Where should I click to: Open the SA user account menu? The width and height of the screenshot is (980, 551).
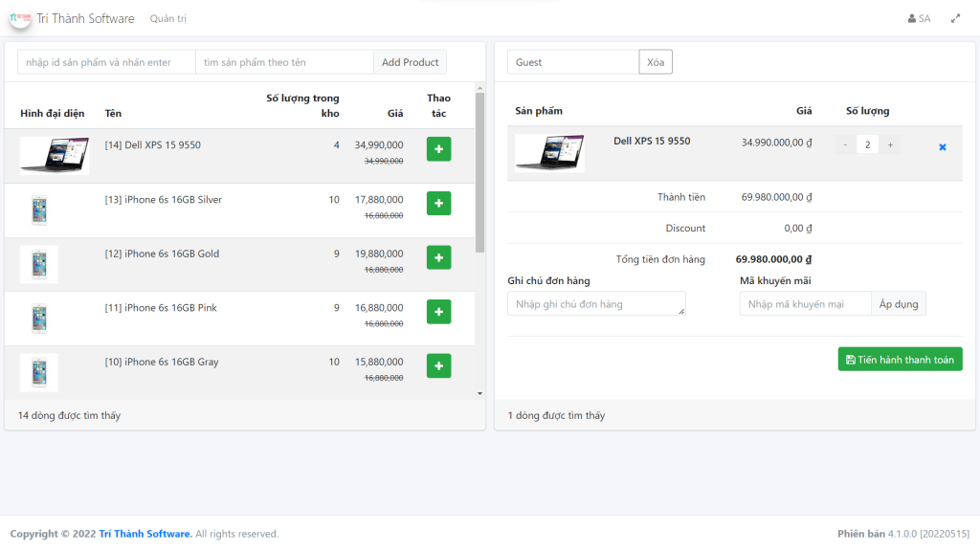click(x=920, y=19)
